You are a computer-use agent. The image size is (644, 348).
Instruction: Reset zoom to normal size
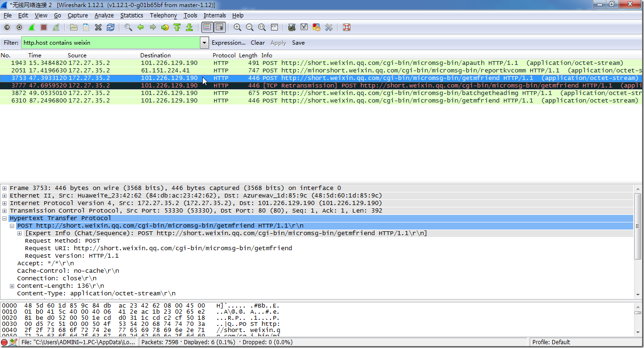[x=262, y=27]
